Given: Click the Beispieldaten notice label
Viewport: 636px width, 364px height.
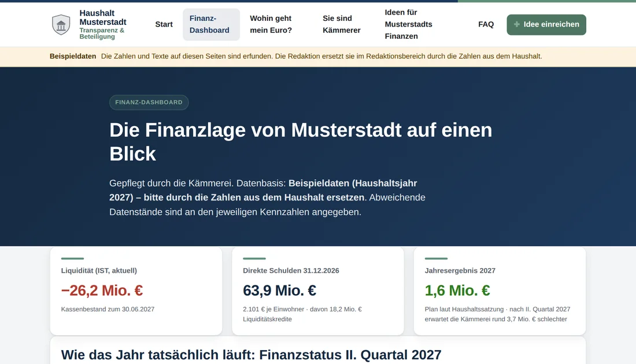Looking at the screenshot, I should [x=73, y=57].
